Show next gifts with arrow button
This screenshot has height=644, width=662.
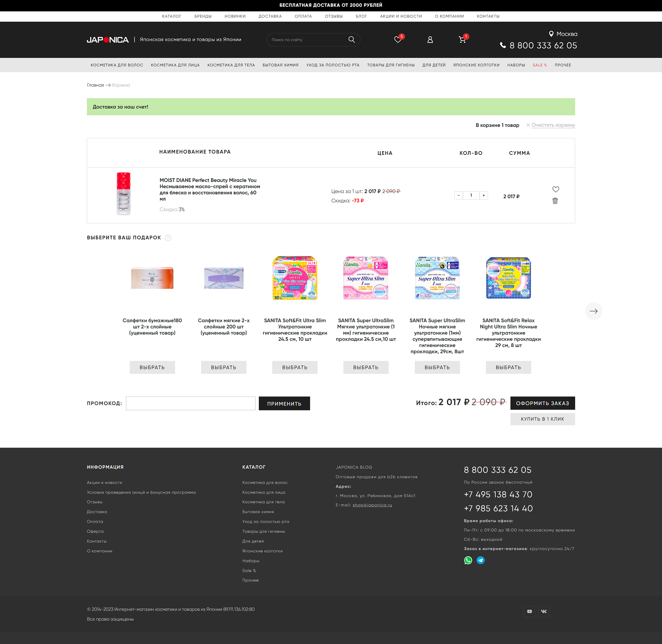pos(593,311)
